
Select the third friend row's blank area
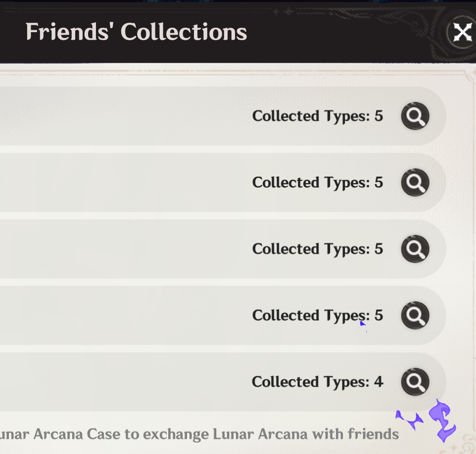point(124,249)
